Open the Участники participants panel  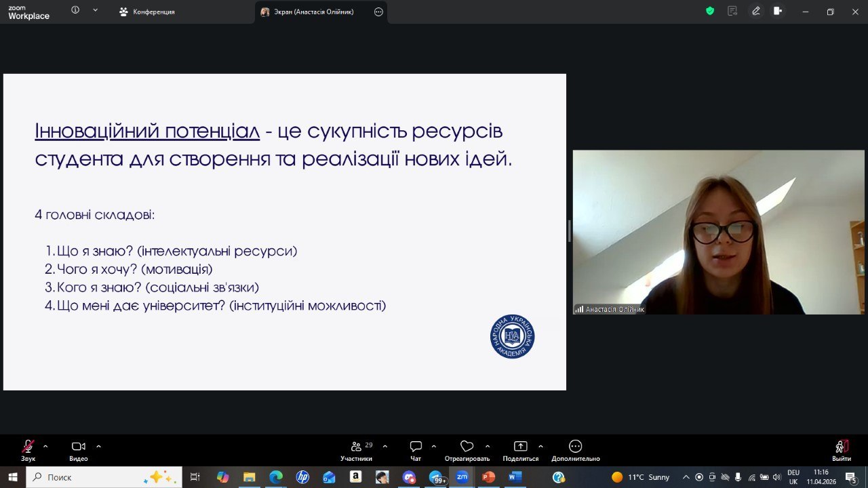coord(356,447)
